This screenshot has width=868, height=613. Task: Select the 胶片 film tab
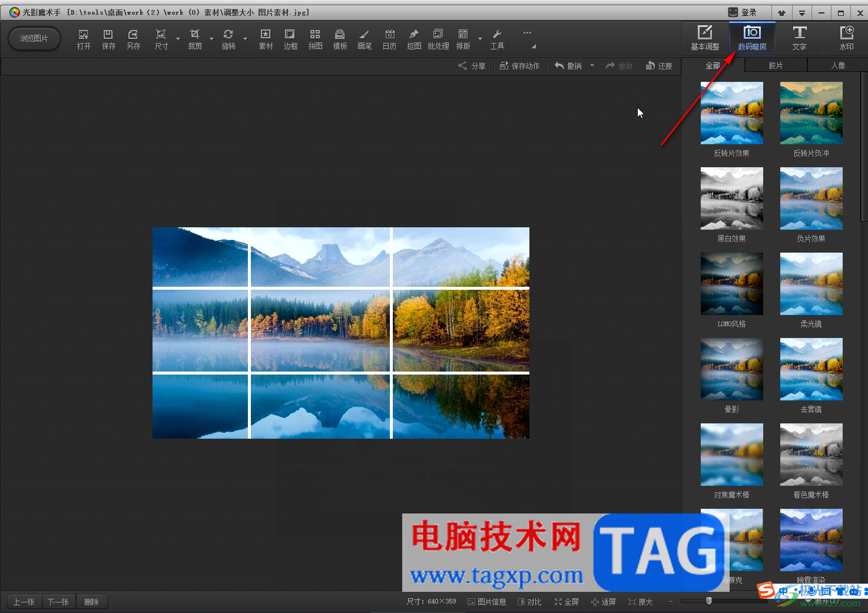(x=776, y=65)
